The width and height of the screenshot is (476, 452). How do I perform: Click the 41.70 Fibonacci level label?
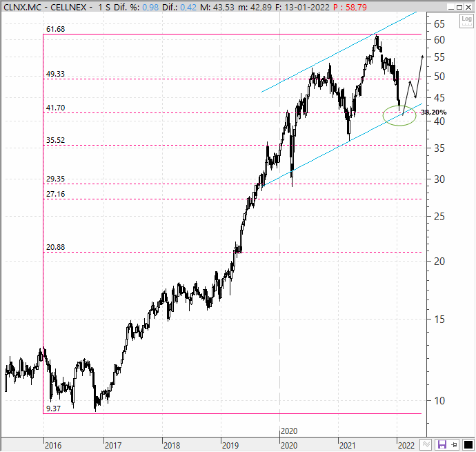pos(56,108)
